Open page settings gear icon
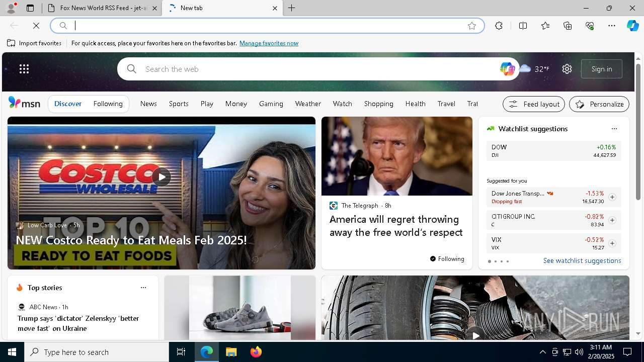This screenshot has height=362, width=644. (x=567, y=69)
